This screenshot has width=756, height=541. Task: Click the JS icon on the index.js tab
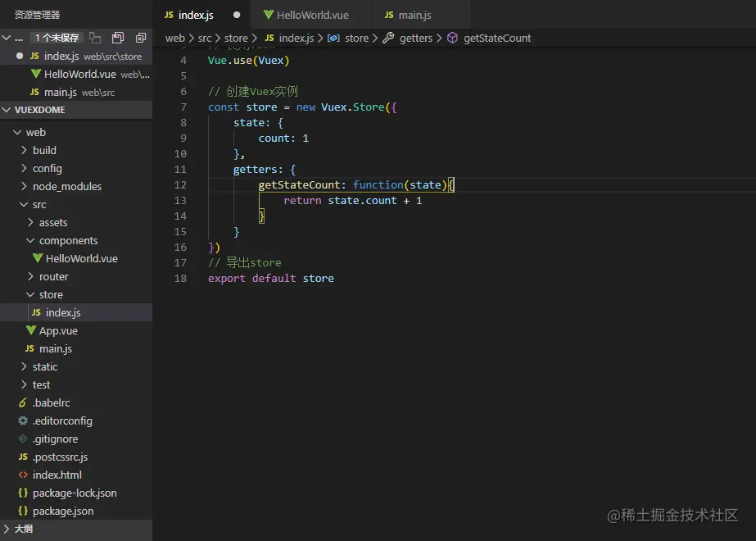point(169,15)
